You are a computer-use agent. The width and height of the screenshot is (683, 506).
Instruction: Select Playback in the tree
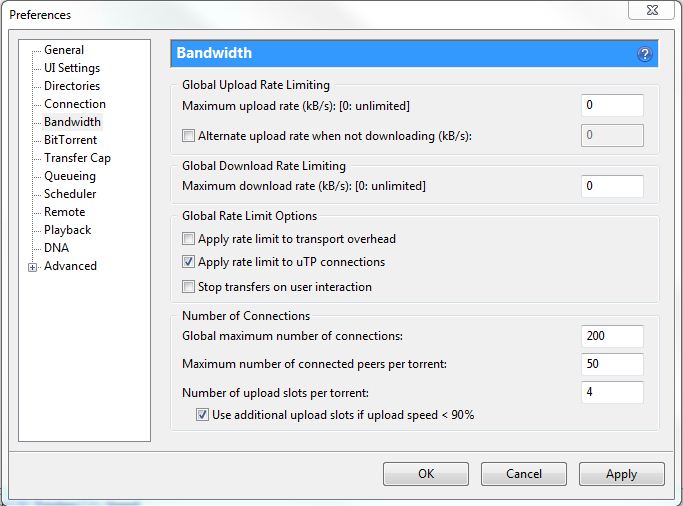coord(68,230)
